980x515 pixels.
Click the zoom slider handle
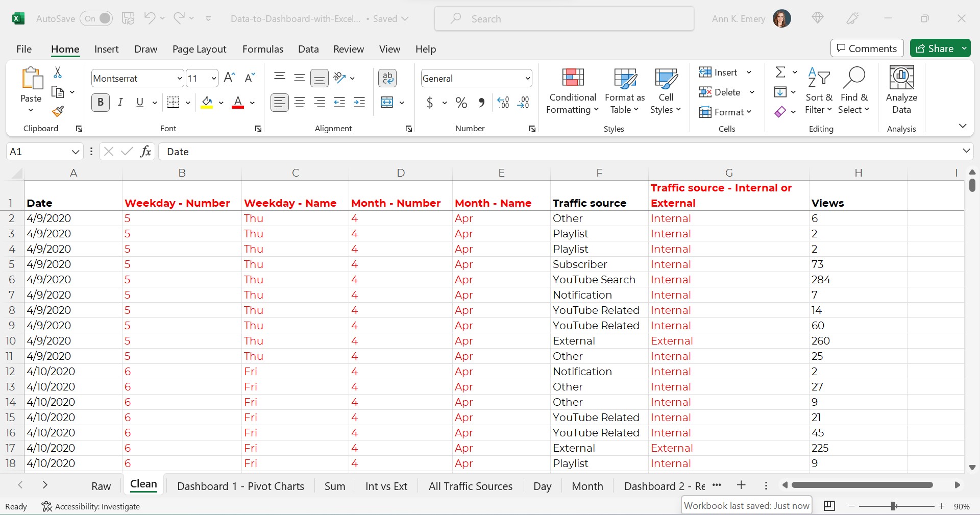click(x=894, y=506)
